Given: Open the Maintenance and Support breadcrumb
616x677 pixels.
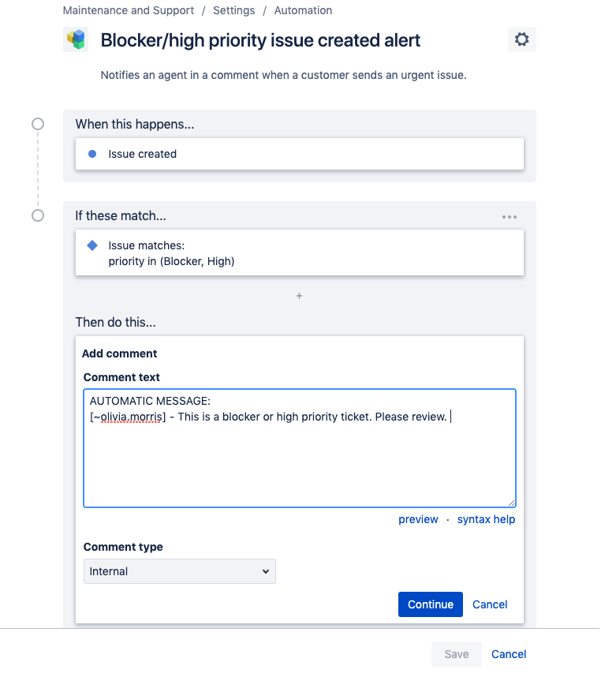Looking at the screenshot, I should click(x=128, y=10).
